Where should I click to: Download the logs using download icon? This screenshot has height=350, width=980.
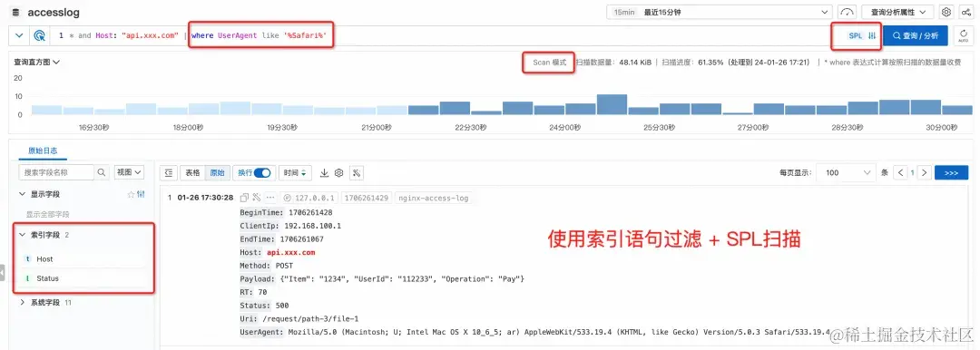click(x=324, y=172)
